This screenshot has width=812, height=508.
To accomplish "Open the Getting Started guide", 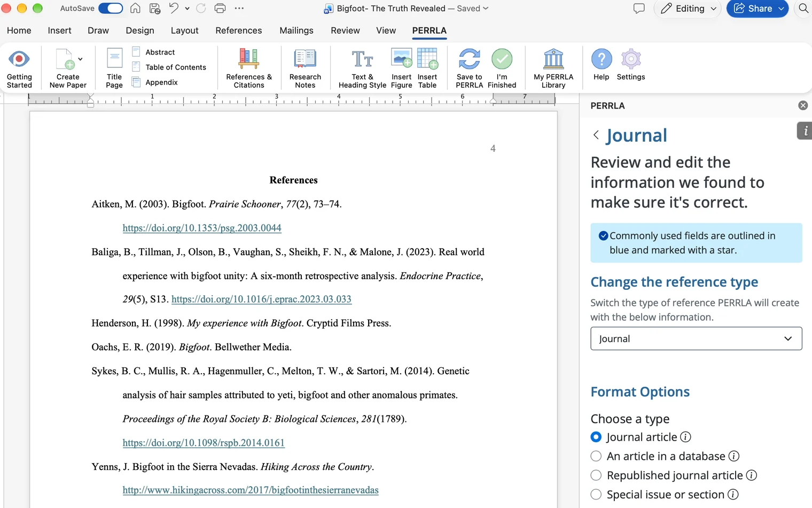I will [19, 68].
